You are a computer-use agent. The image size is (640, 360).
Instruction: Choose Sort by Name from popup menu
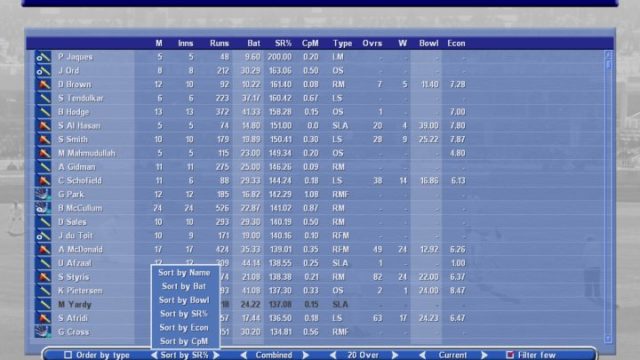(184, 273)
